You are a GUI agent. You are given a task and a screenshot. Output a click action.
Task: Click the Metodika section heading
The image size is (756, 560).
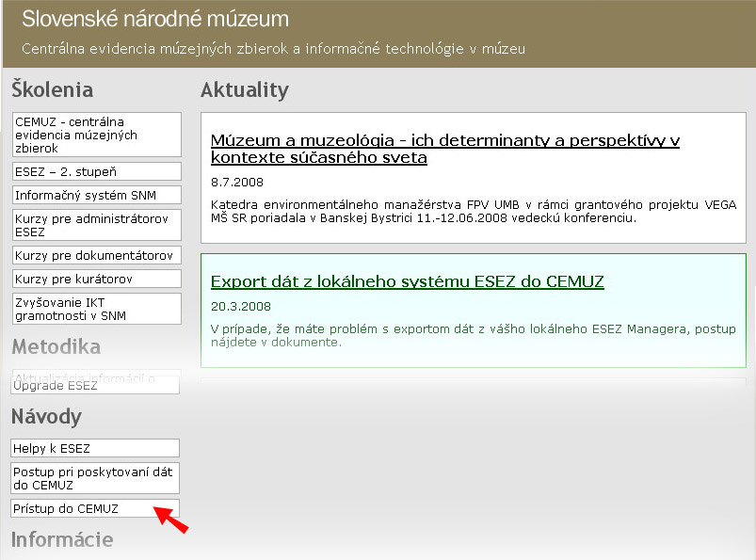point(56,346)
